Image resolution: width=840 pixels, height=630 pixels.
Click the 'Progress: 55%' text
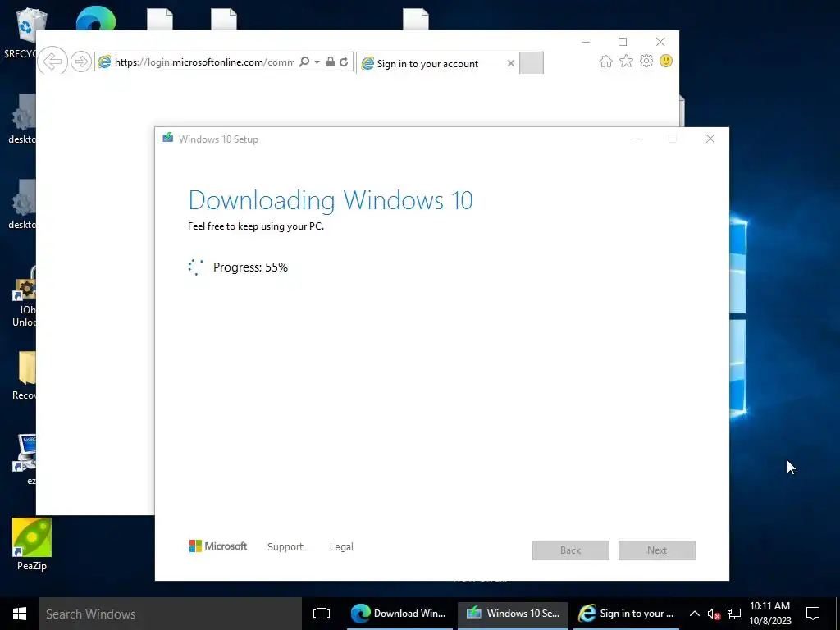click(x=250, y=267)
